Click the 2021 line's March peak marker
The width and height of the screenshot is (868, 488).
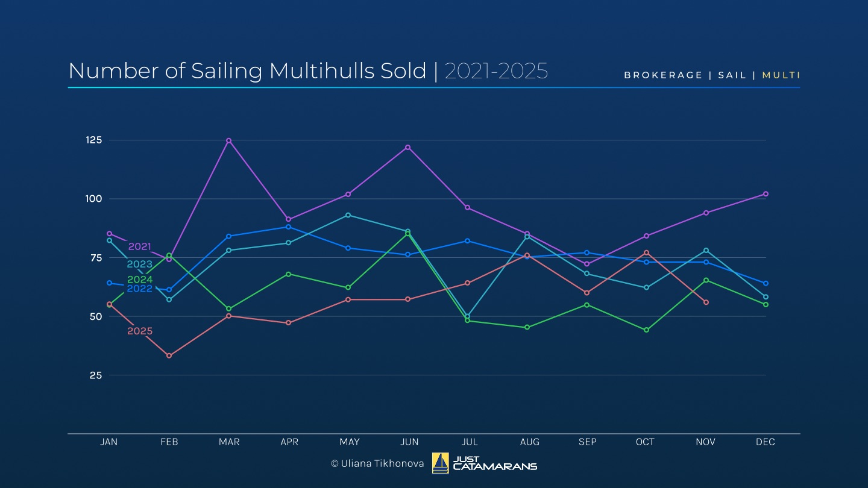[x=228, y=140]
